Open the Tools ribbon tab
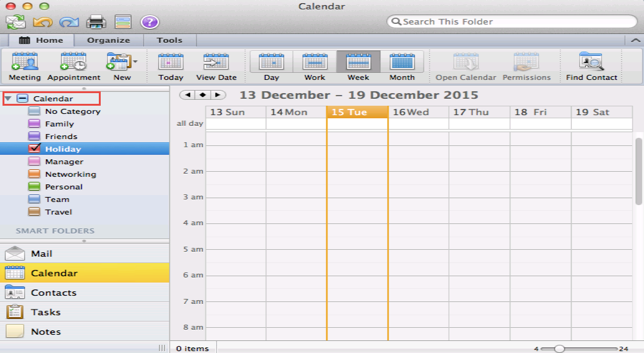This screenshot has height=353, width=644. [x=169, y=40]
